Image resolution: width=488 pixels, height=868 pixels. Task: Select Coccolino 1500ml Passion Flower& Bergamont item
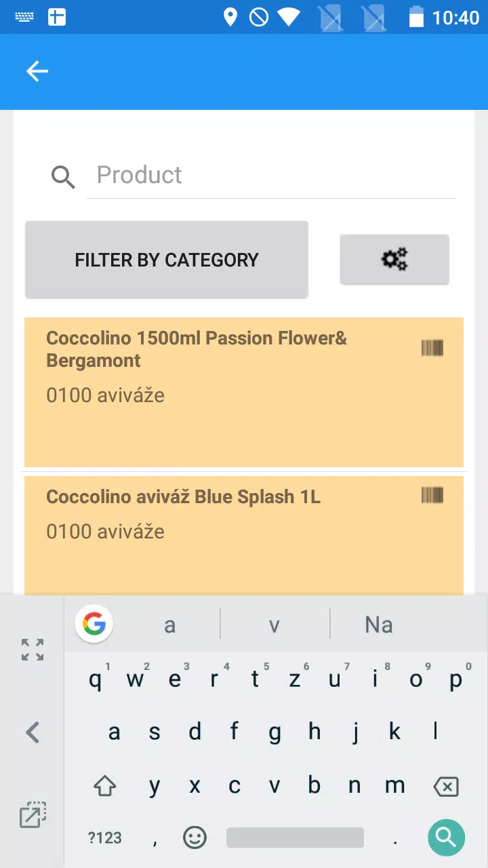(x=244, y=392)
